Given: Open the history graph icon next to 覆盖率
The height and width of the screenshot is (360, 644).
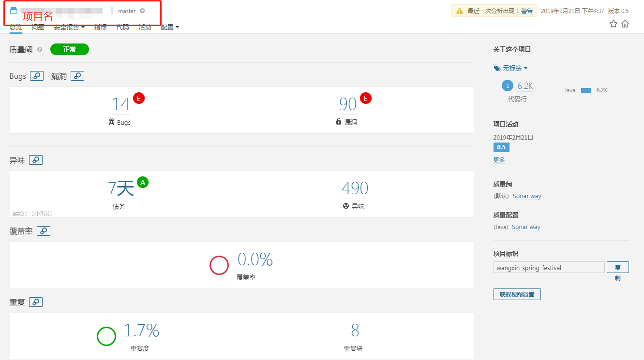Looking at the screenshot, I should [x=44, y=231].
